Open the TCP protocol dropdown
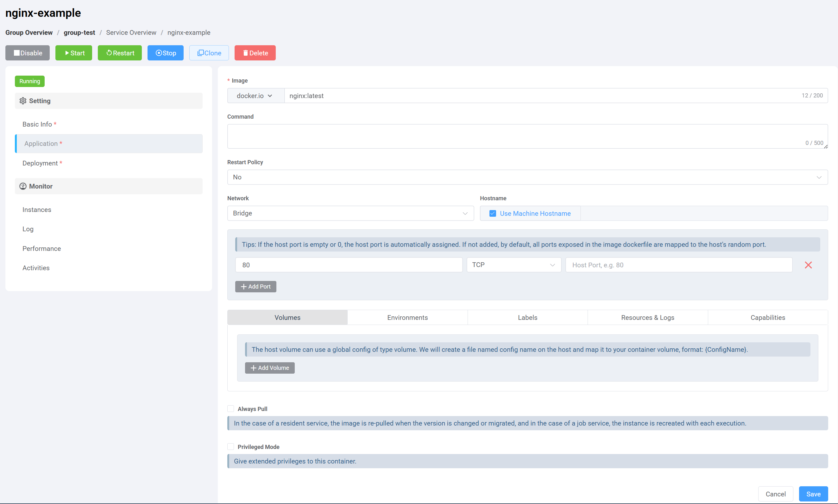Image resolution: width=838 pixels, height=504 pixels. coord(514,265)
